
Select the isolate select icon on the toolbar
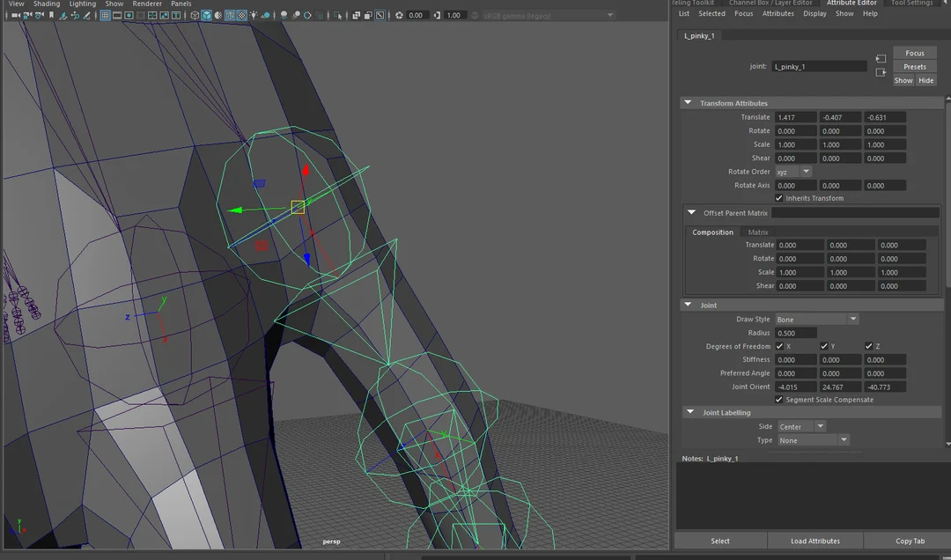coord(337,15)
